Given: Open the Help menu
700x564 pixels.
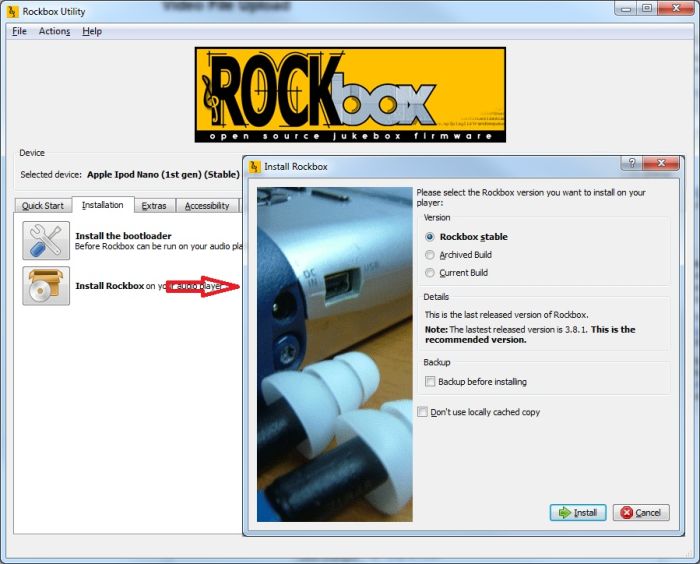Looking at the screenshot, I should (92, 31).
